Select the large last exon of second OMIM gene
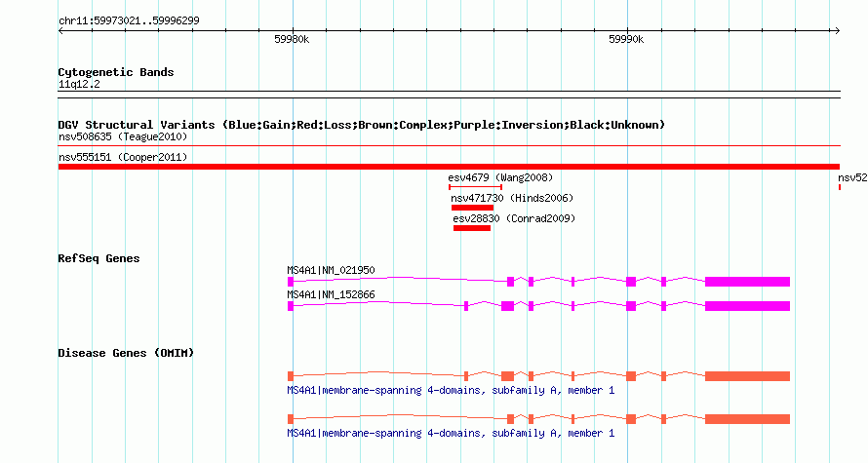This screenshot has width=868, height=463. 747,419
